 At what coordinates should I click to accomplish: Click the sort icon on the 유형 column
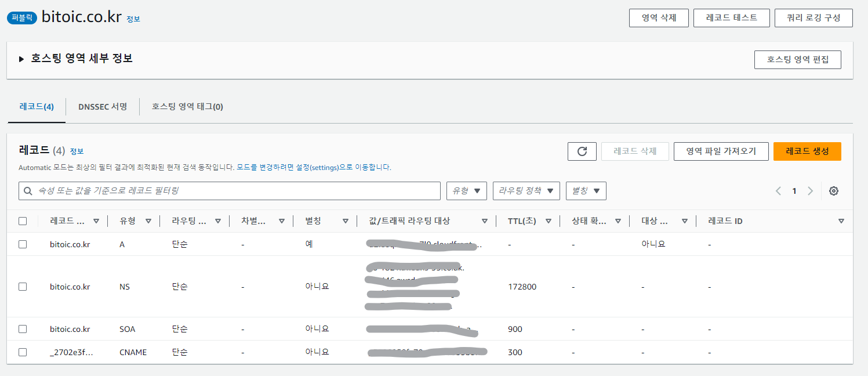point(149,220)
